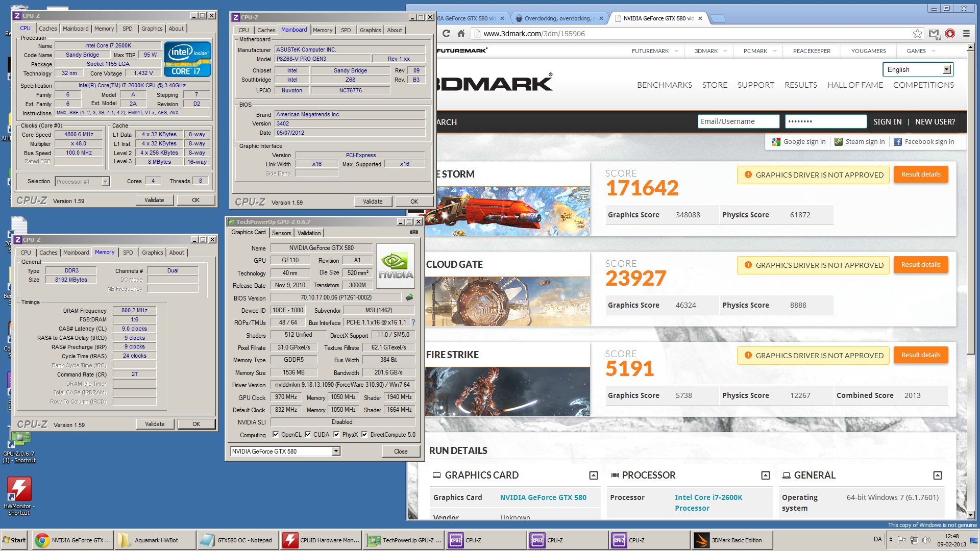The image size is (980, 551).
Task: Click the NEW USER? link
Action: coord(935,122)
